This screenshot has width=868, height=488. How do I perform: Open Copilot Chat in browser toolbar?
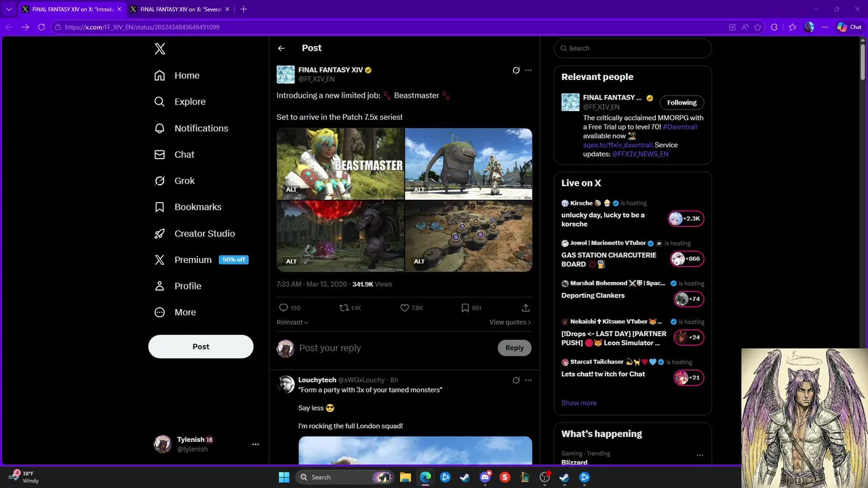pos(849,27)
